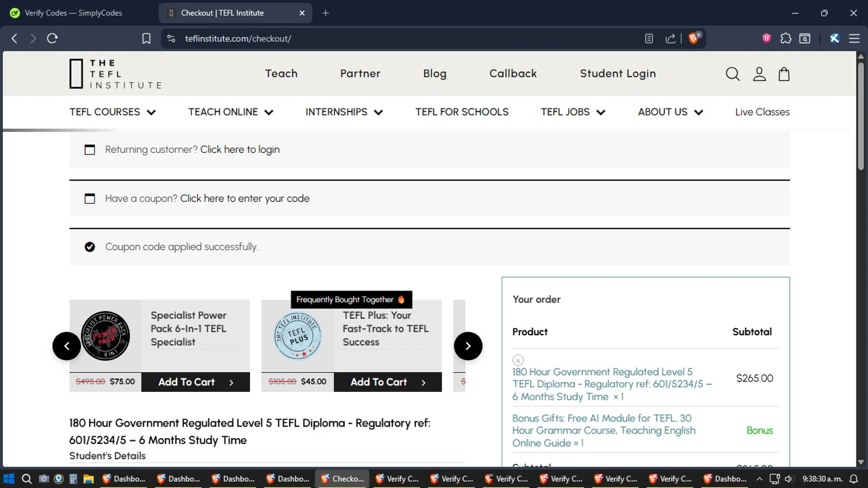
Task: Open Student Login menu item
Action: [618, 74]
